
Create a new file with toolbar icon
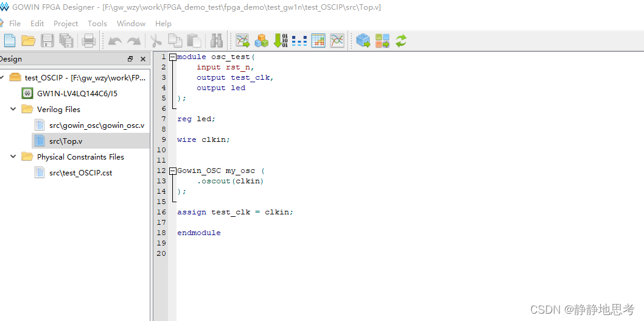pos(9,40)
